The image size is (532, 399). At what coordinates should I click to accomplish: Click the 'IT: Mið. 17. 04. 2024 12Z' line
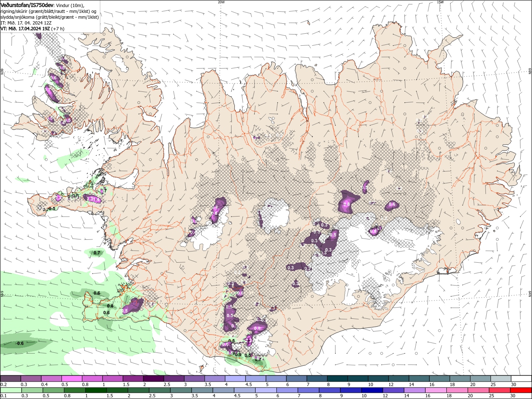pyautogui.click(x=27, y=23)
